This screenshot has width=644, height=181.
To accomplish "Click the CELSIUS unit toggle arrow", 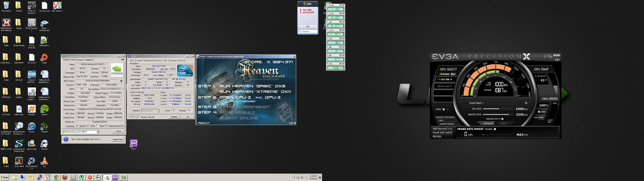I will (536, 76).
